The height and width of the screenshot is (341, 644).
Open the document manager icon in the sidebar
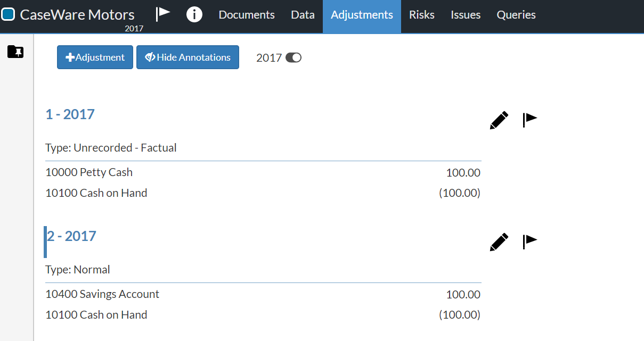coord(15,52)
